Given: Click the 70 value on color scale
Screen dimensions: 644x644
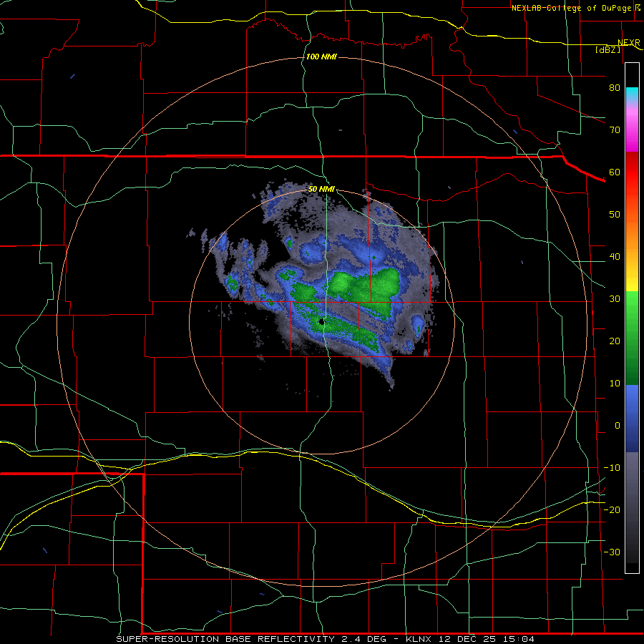Looking at the screenshot, I should coord(615,130).
